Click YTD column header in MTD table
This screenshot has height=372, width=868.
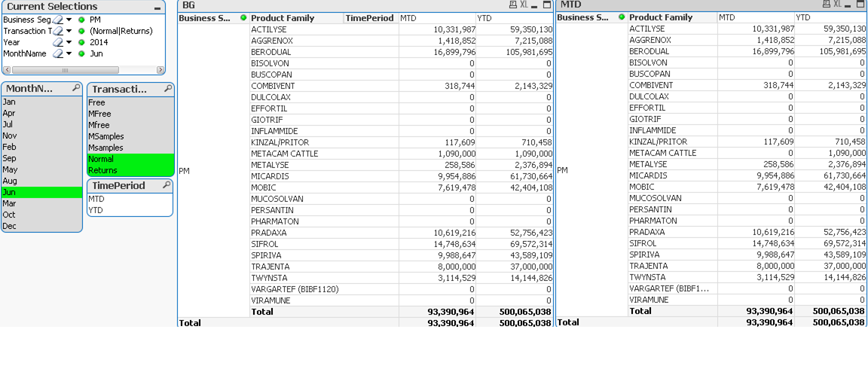coord(830,17)
